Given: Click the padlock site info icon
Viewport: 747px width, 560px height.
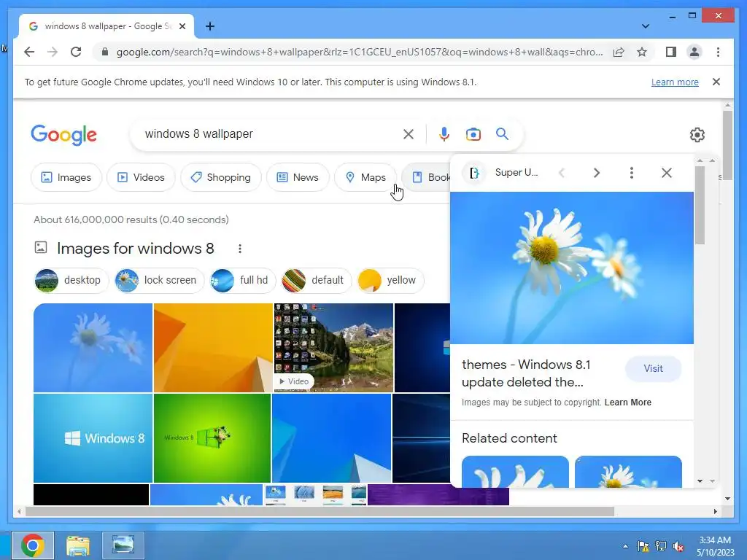Looking at the screenshot, I should pos(105,52).
